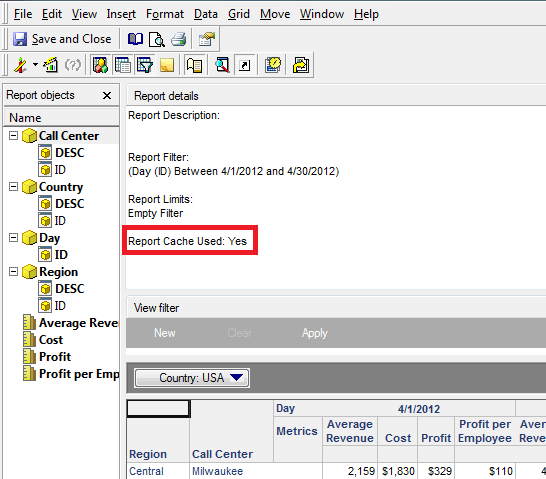Collapse the Call Center attribute node
The width and height of the screenshot is (546, 479).
[x=13, y=135]
